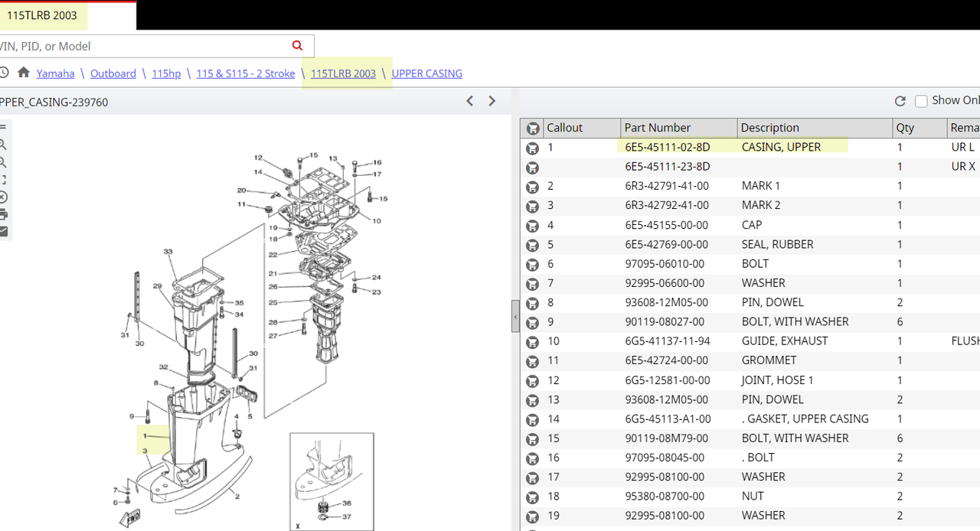
Task: Refresh the parts list
Action: 900,101
